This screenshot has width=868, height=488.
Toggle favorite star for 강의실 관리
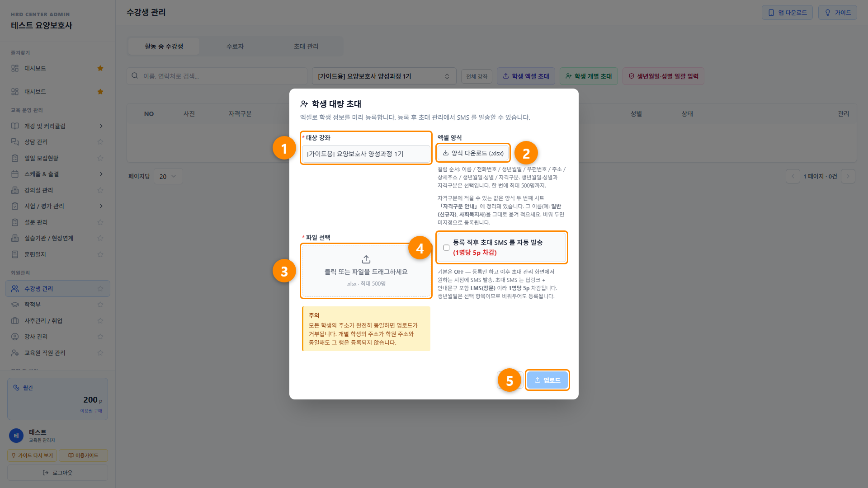tap(100, 190)
